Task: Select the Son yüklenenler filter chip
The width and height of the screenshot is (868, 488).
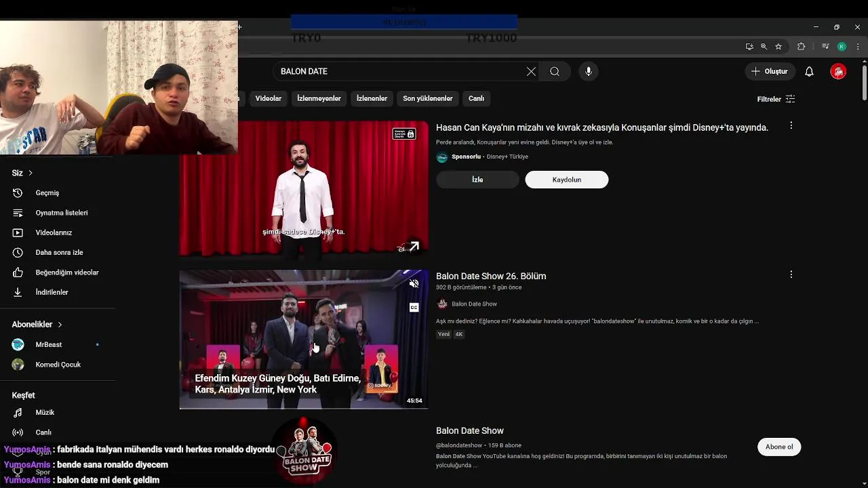Action: click(427, 98)
